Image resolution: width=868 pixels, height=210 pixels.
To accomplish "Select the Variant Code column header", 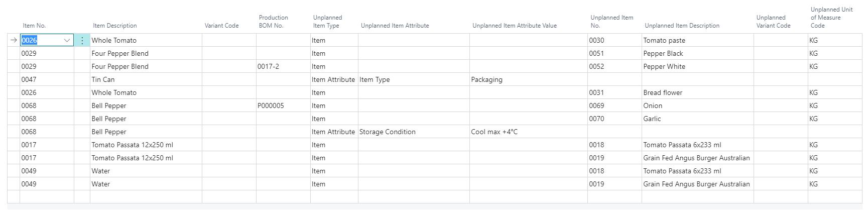I will (221, 26).
